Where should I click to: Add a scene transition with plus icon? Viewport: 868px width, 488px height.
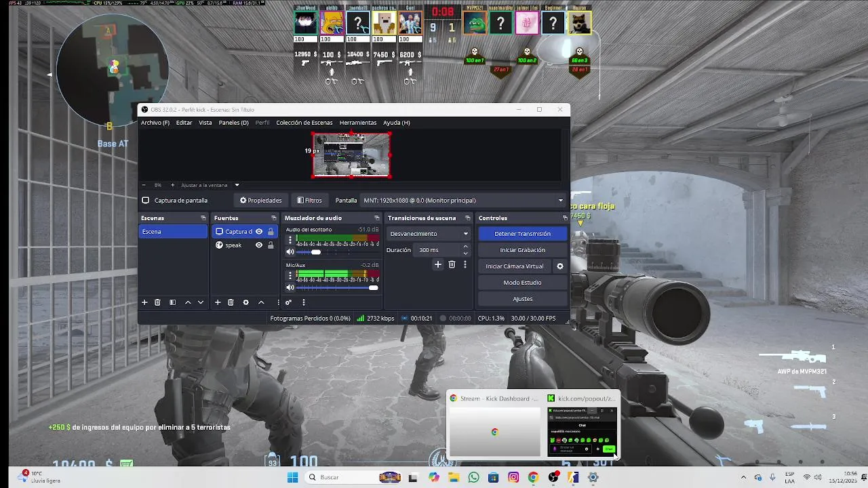tap(438, 264)
